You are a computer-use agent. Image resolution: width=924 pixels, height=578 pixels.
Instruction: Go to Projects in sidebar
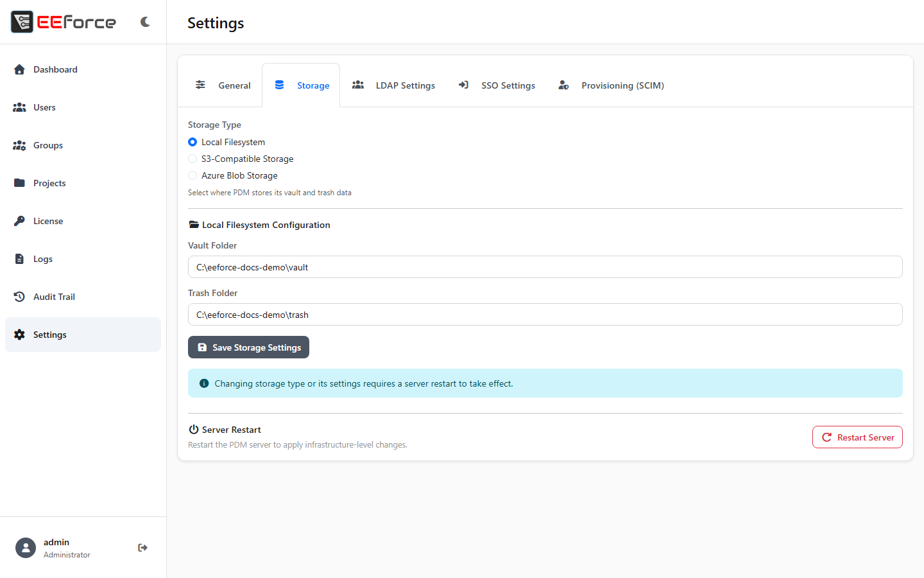click(83, 183)
